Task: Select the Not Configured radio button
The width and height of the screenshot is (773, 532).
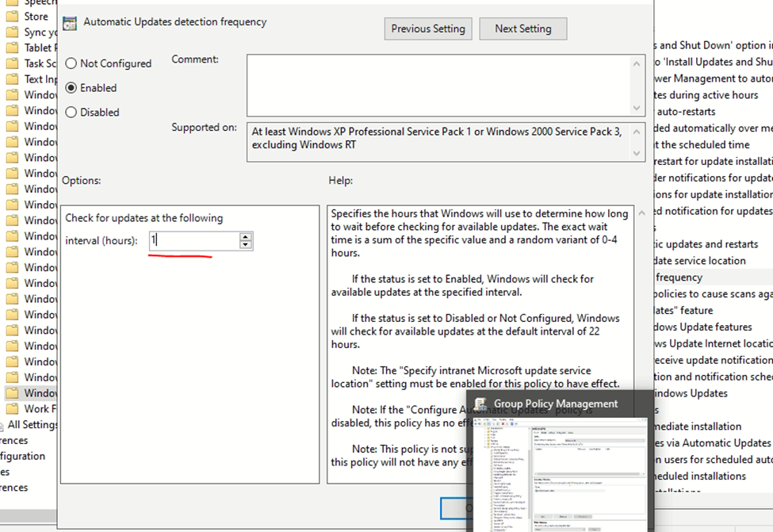Action: pos(71,63)
